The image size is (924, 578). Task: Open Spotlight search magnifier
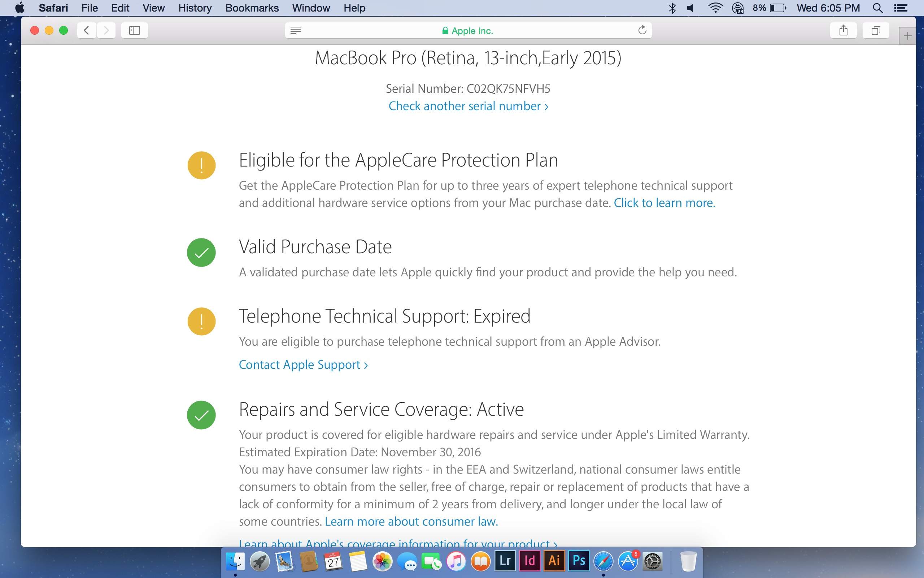point(878,8)
